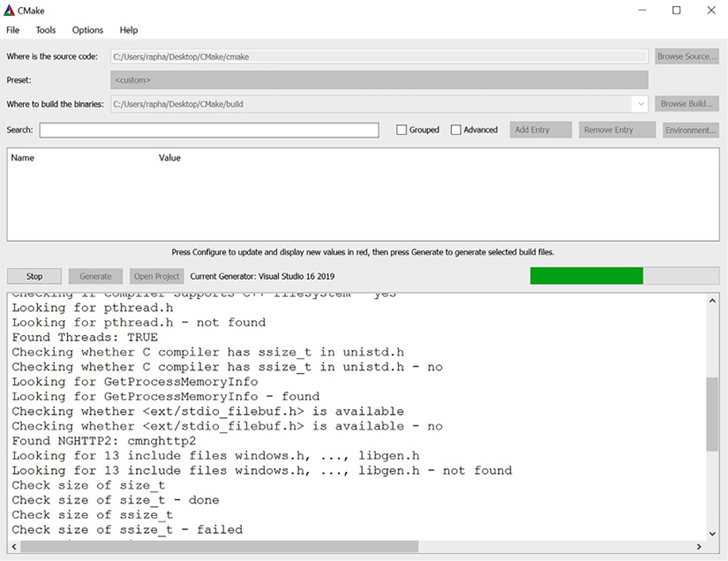Click the log horizontal scrollbar thumb
Image resolution: width=728 pixels, height=561 pixels.
(x=220, y=547)
